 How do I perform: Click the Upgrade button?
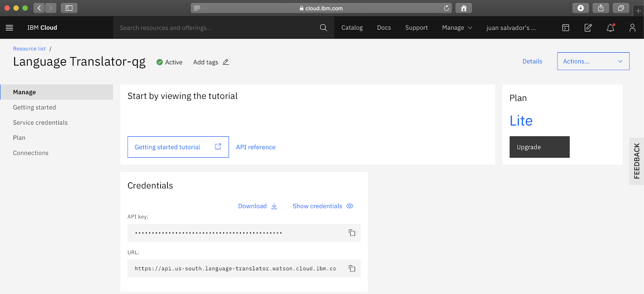coord(539,147)
